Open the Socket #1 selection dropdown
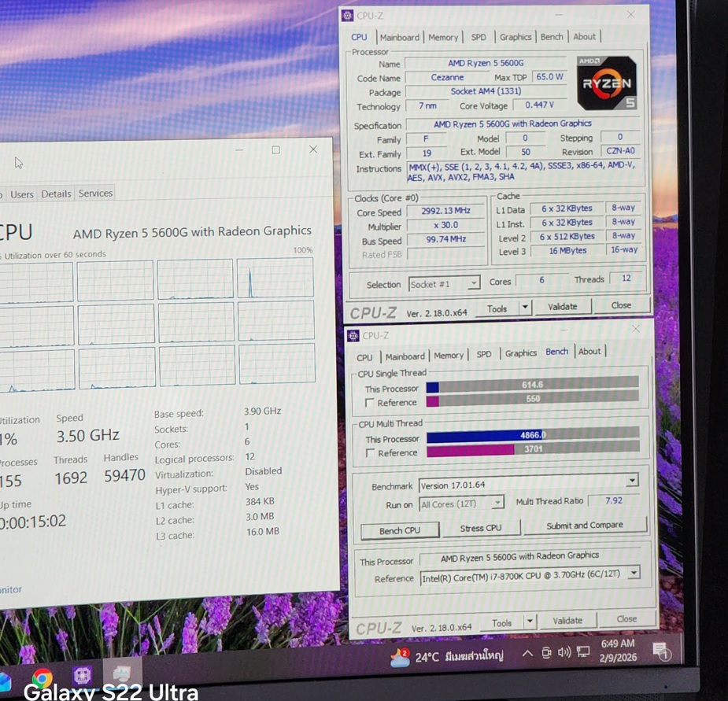The height and width of the screenshot is (701, 728). coord(473,283)
